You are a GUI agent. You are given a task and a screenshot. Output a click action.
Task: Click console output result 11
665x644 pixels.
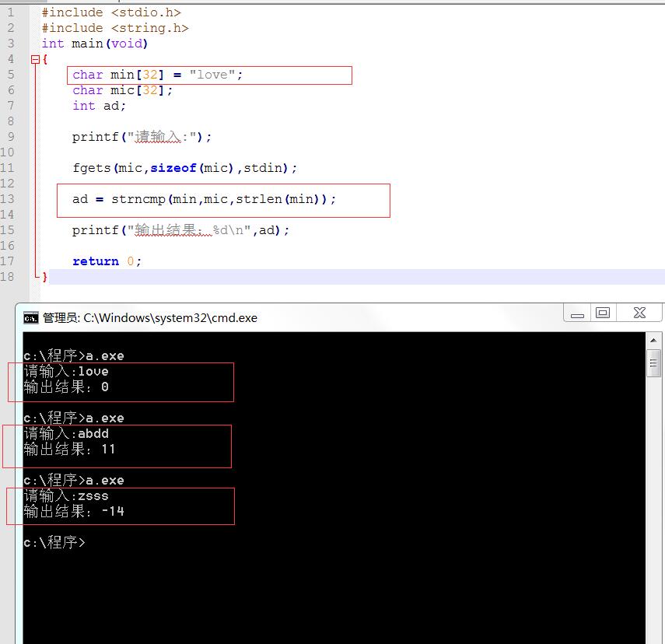coord(69,449)
